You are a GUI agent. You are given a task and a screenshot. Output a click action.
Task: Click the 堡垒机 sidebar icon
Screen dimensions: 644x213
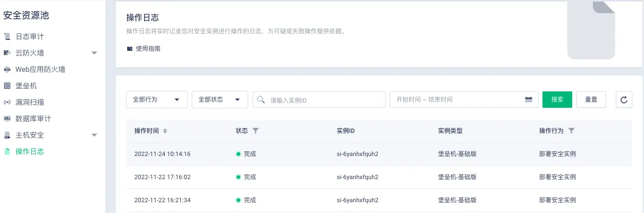point(7,86)
